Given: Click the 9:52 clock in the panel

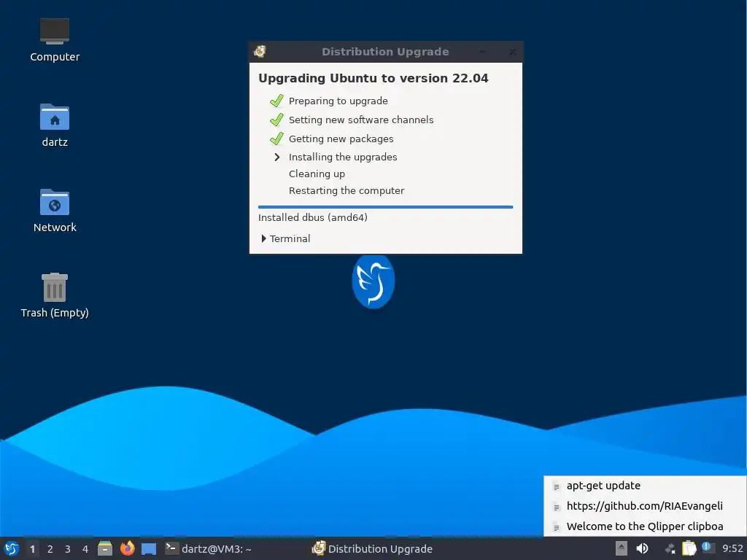Looking at the screenshot, I should pos(732,548).
